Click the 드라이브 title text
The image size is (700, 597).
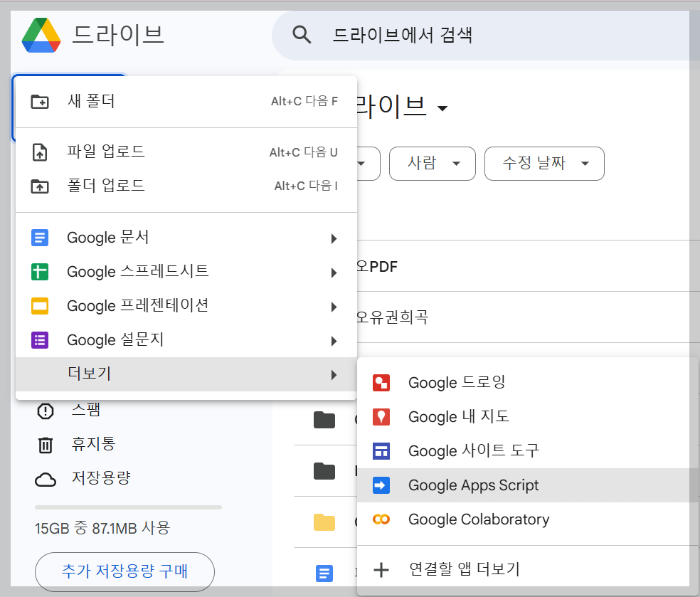[118, 36]
